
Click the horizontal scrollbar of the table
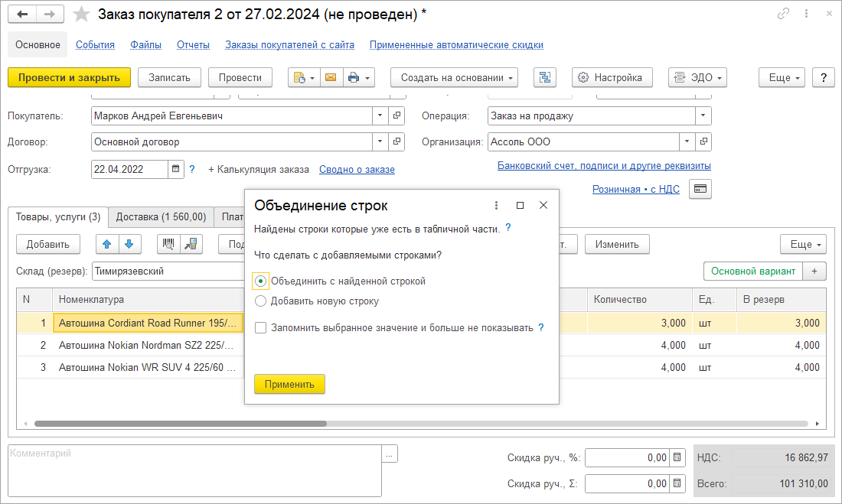181,424
